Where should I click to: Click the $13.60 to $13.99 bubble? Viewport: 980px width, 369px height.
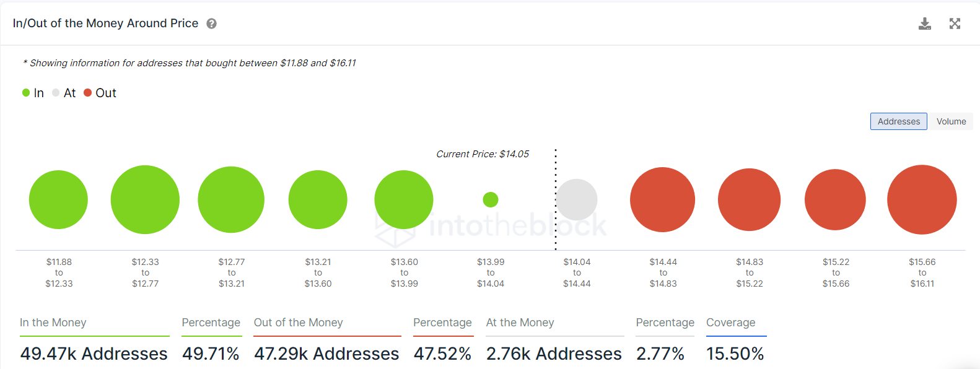404,199
